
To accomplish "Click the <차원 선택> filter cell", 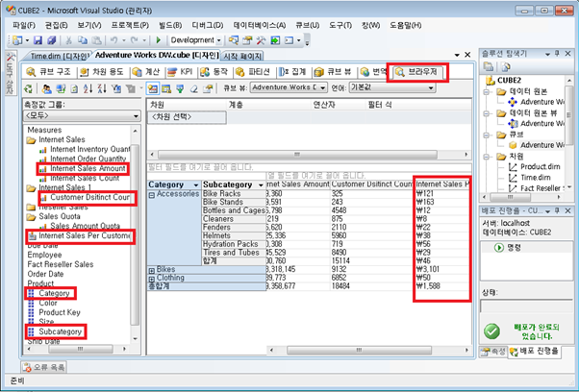I will pyautogui.click(x=187, y=117).
